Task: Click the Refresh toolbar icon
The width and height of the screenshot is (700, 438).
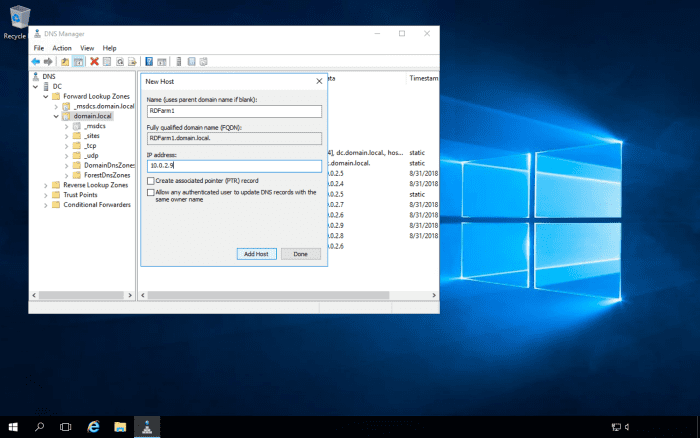Action: pyautogui.click(x=120, y=62)
